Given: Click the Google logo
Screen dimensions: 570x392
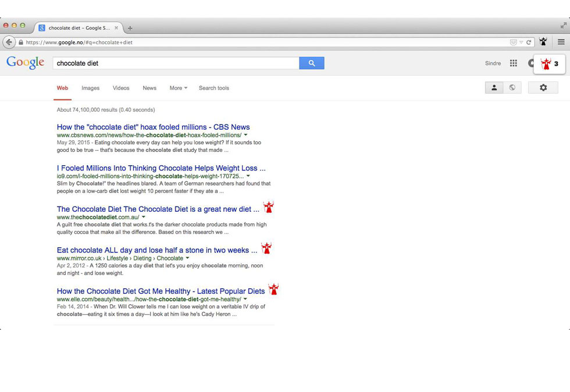Looking at the screenshot, I should pos(25,63).
